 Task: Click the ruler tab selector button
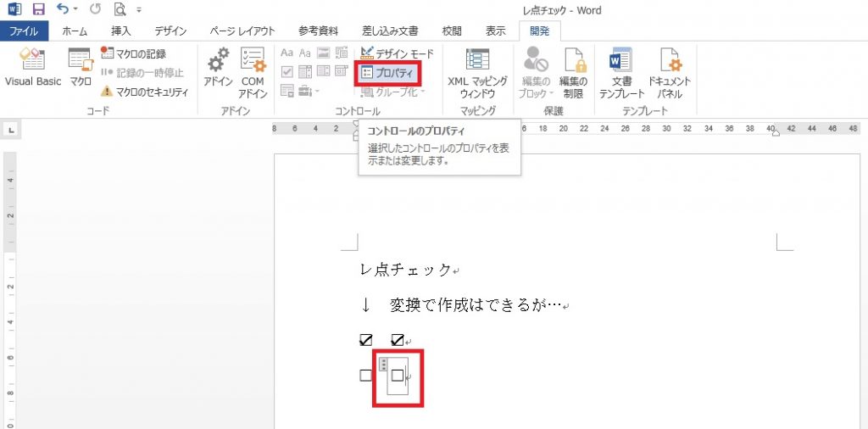point(12,131)
